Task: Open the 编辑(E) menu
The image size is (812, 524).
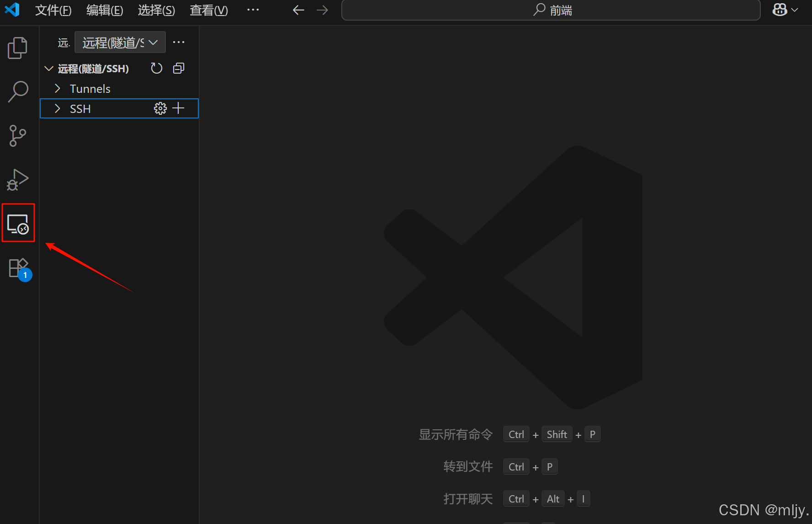Action: (x=105, y=10)
